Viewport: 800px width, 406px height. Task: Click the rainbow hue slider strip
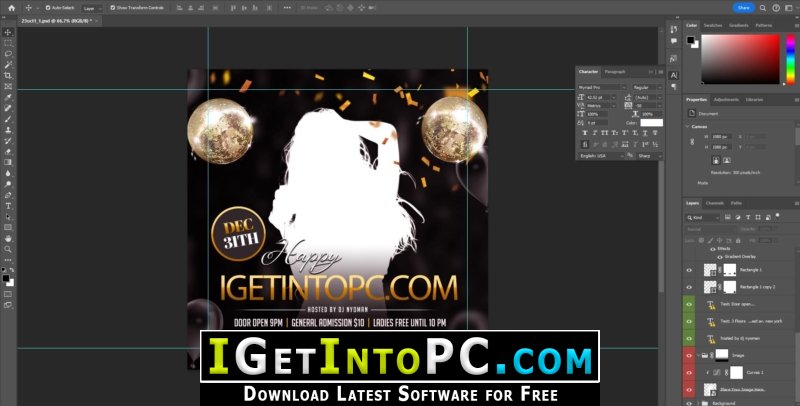pos(790,59)
